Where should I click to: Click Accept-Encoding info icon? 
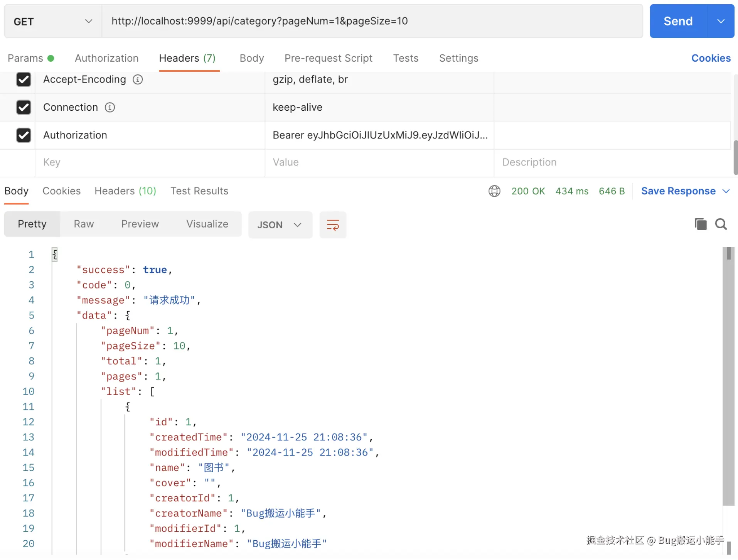(x=138, y=79)
